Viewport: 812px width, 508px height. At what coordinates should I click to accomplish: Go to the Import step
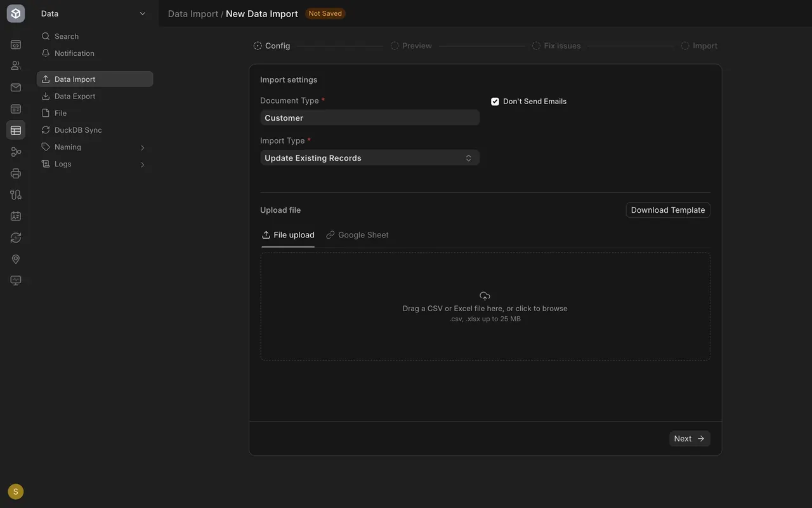coord(699,46)
